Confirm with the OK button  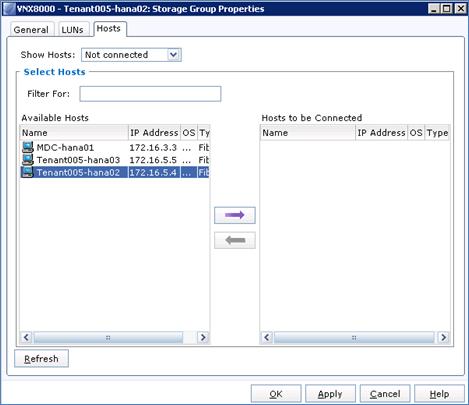(276, 394)
